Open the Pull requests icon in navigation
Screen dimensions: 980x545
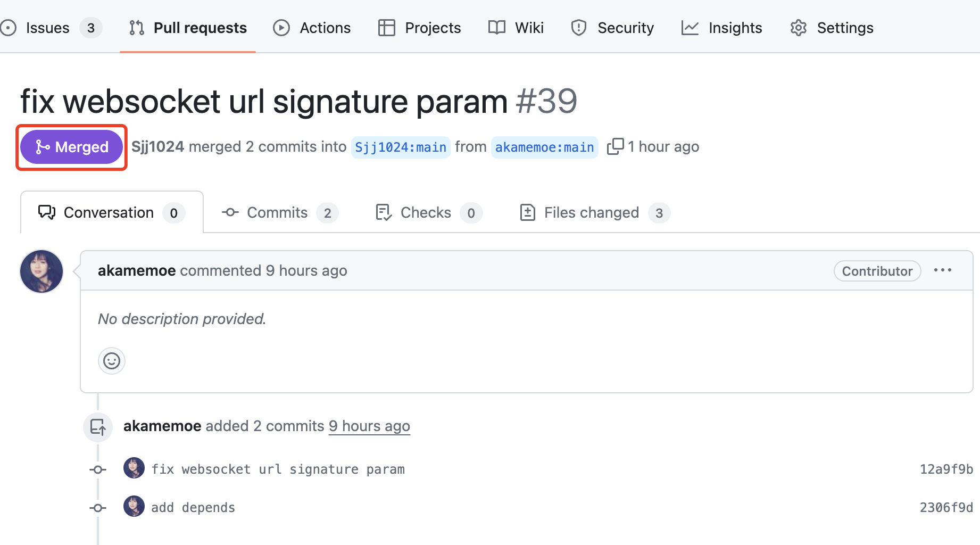[136, 28]
